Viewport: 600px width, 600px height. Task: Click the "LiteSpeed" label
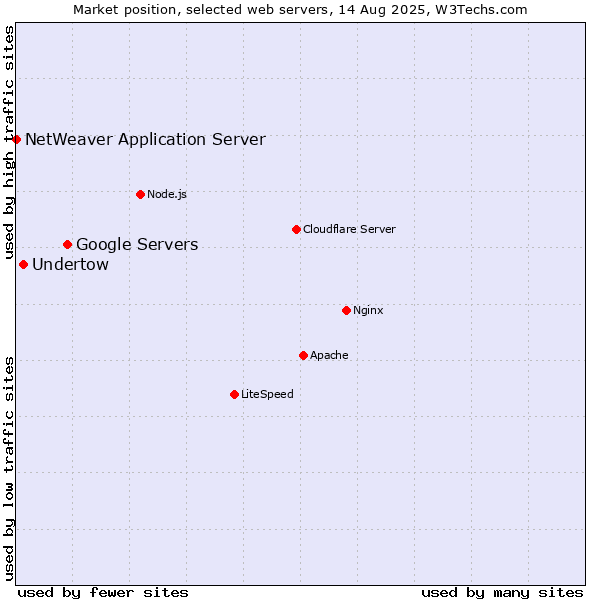pos(267,395)
